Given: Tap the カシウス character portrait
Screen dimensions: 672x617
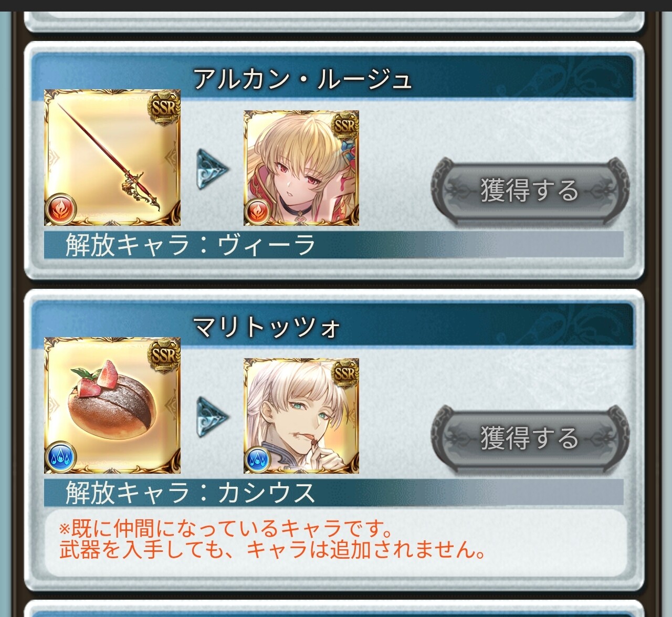Looking at the screenshot, I should click(x=301, y=416).
